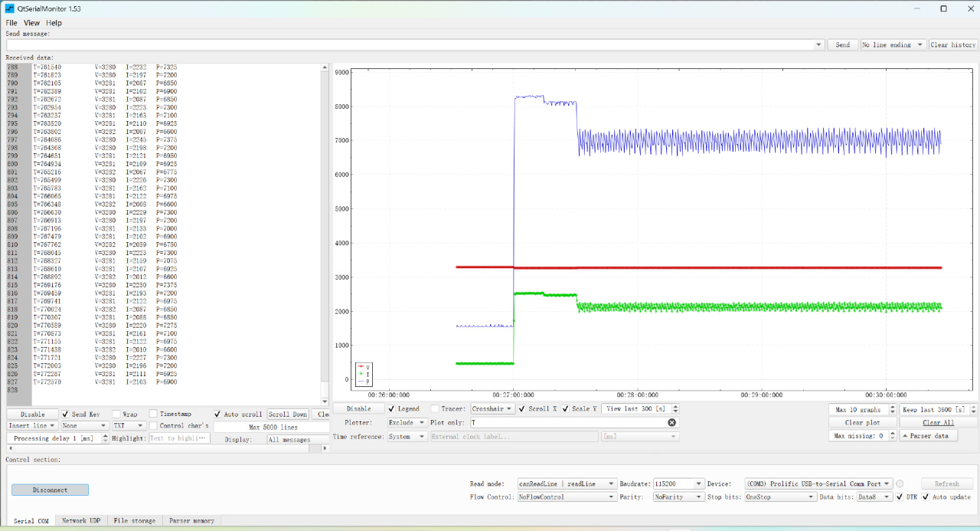The image size is (980, 531).
Task: Open the Data bits dropdown
Action: tap(874, 497)
